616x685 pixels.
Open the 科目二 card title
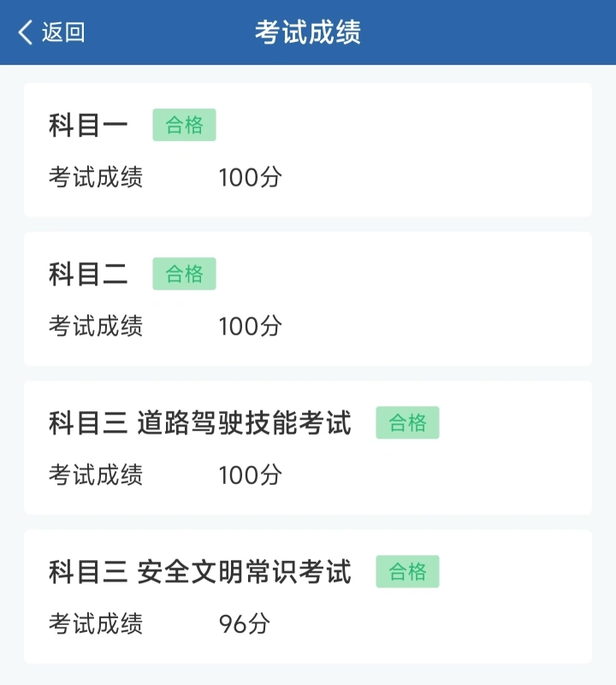point(88,275)
